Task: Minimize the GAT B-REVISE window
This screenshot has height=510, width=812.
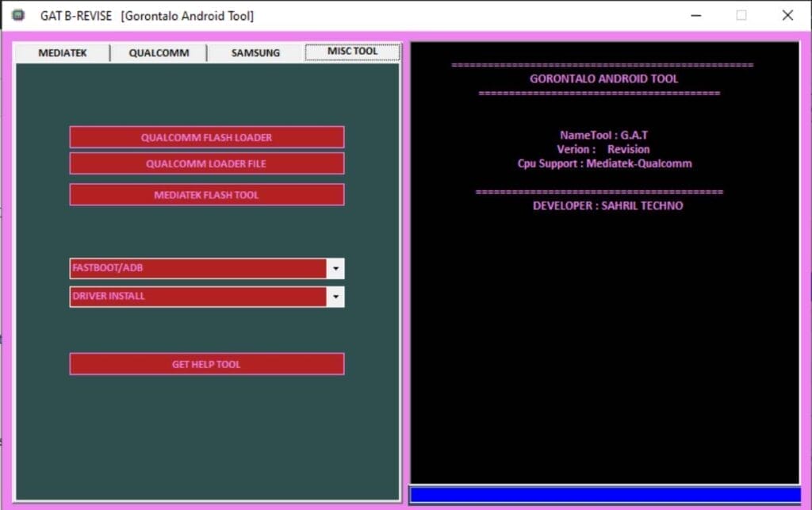Action: (x=695, y=15)
